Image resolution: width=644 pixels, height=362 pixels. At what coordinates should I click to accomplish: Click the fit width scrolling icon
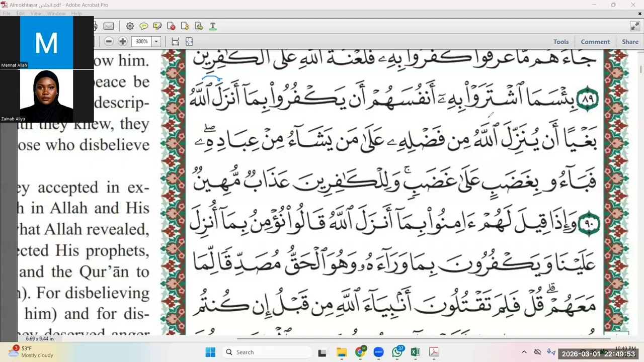point(175,42)
